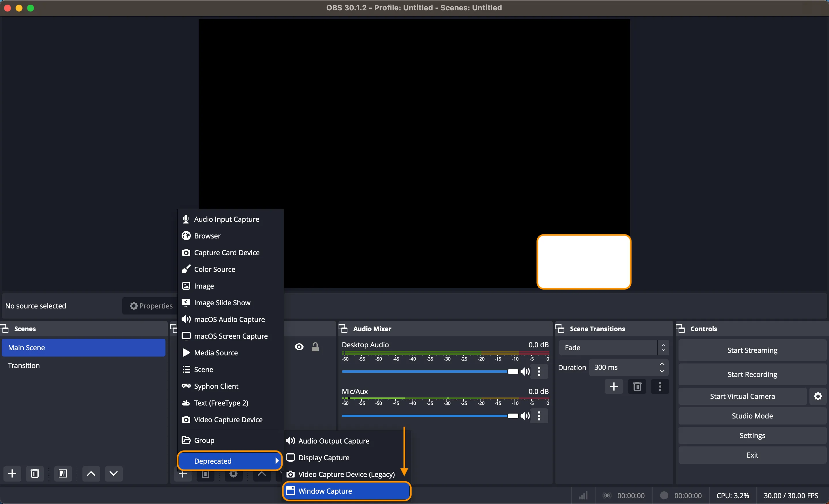Image resolution: width=829 pixels, height=504 pixels.
Task: Choose Image Slide Show source
Action: (231, 303)
